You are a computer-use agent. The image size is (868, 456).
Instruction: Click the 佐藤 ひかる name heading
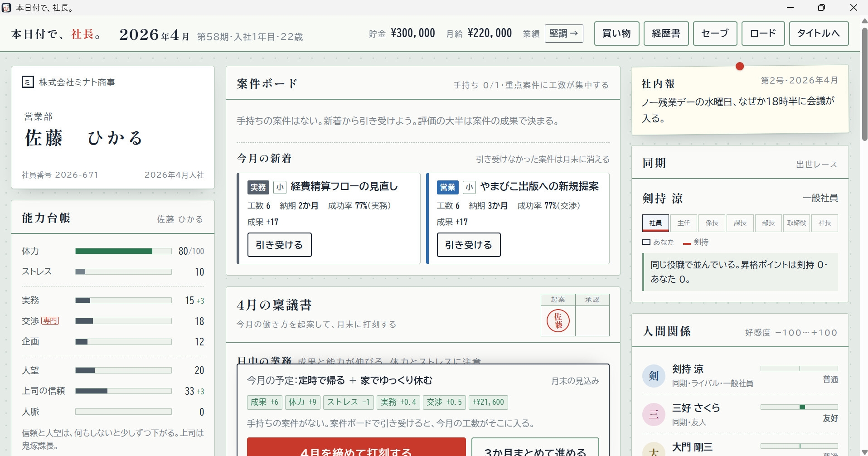click(x=84, y=138)
